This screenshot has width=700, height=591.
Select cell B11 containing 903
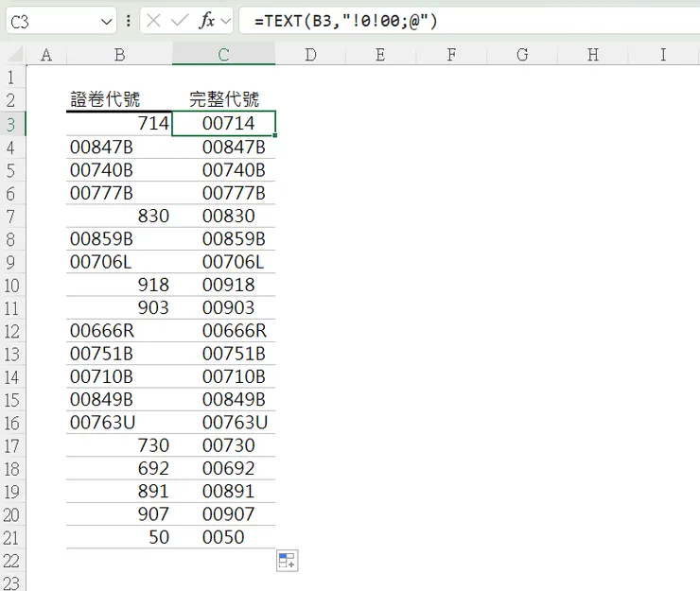tap(119, 307)
